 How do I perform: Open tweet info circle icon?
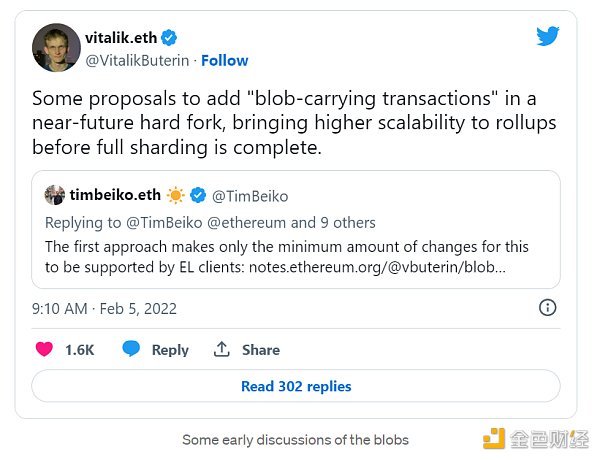tap(547, 308)
